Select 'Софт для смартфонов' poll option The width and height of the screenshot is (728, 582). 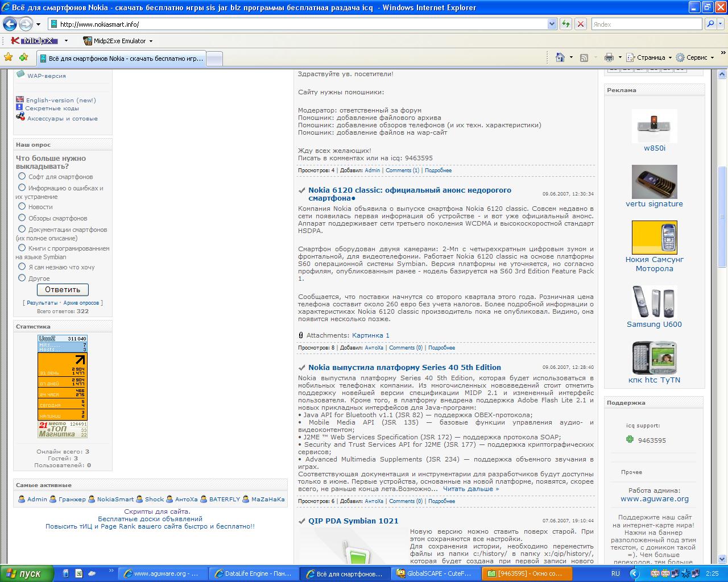pyautogui.click(x=22, y=176)
